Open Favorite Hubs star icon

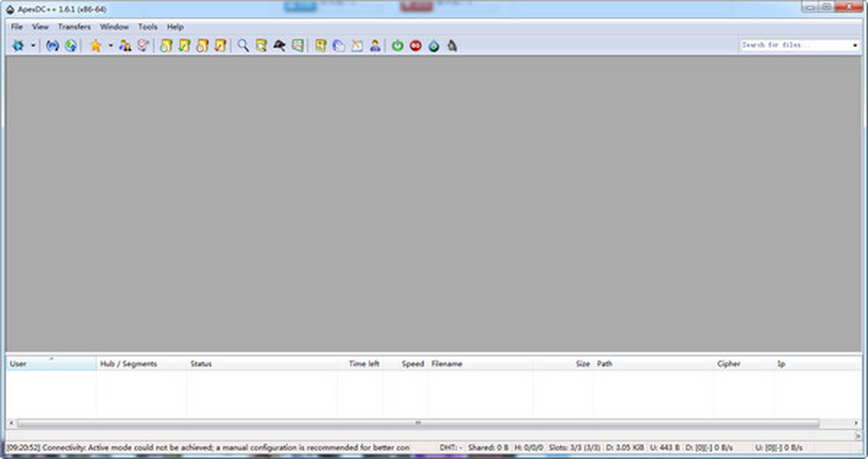click(x=95, y=46)
